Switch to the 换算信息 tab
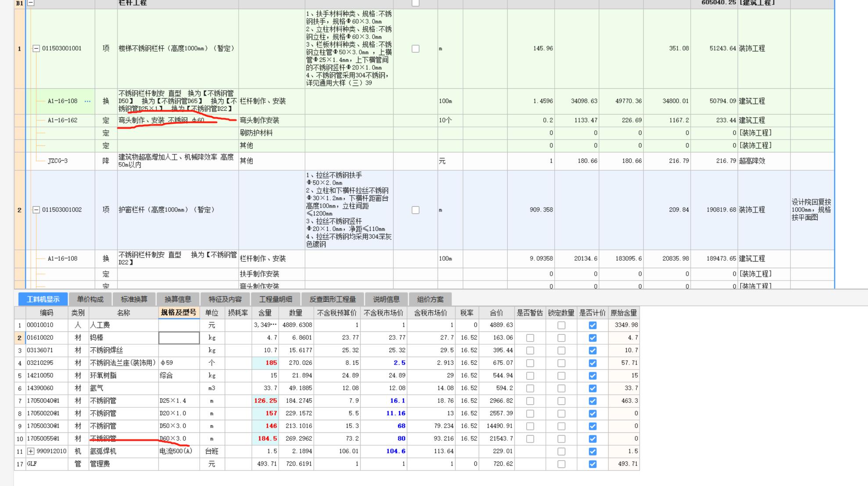868x486 pixels. click(x=178, y=299)
